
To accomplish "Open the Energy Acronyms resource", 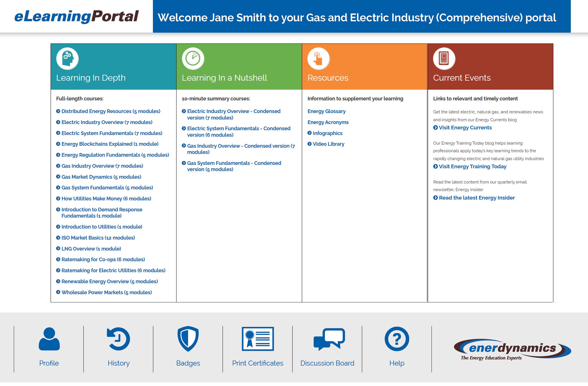I will tap(328, 122).
